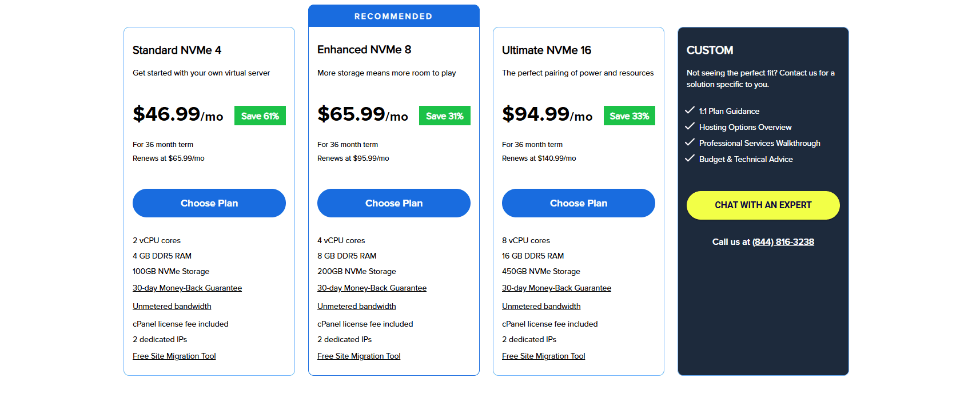Click the blue Recommended banner
Screen dimensions: 980x397
tap(394, 16)
